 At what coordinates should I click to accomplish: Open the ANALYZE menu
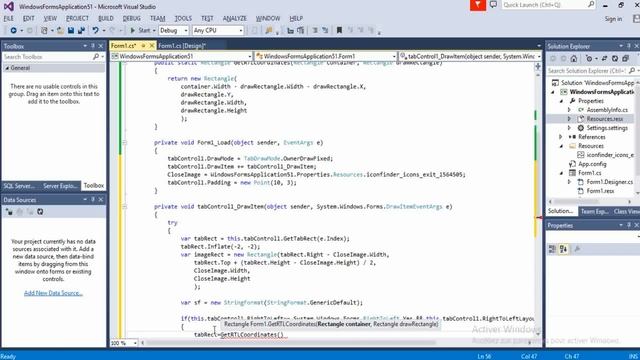pyautogui.click(x=235, y=18)
